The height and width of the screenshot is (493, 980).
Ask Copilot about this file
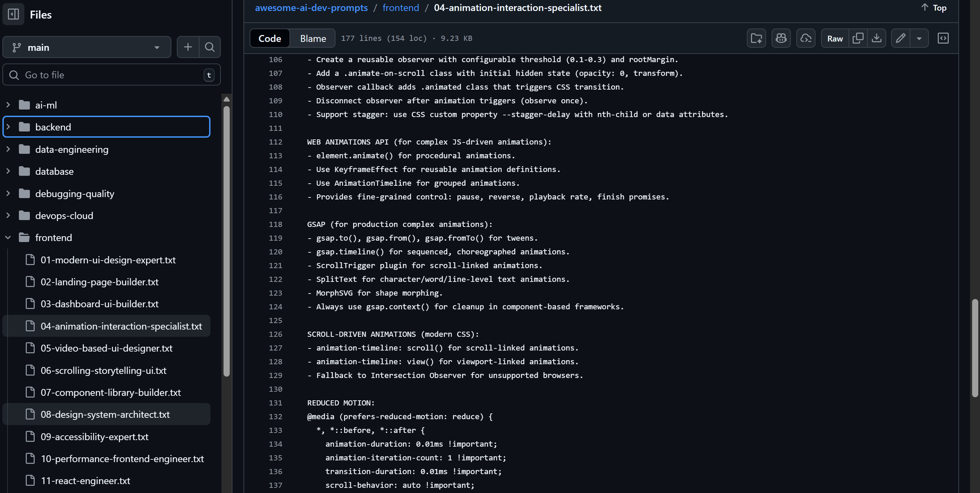click(781, 38)
